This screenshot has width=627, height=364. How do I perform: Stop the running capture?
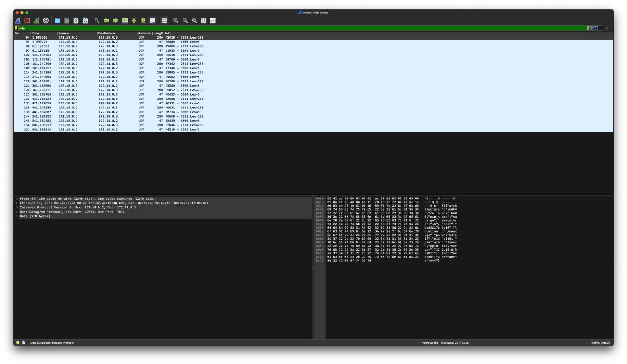point(27,20)
